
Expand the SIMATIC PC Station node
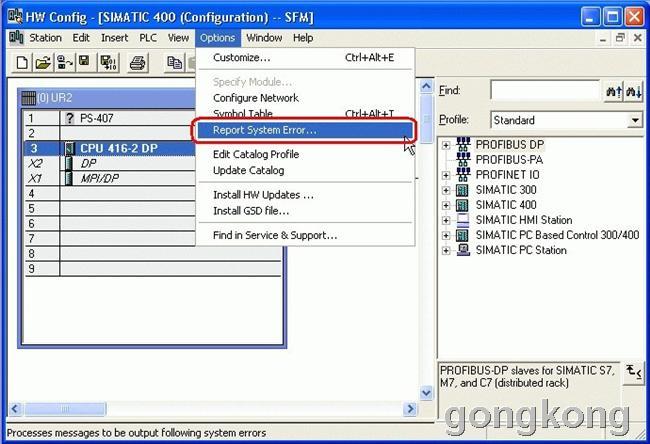click(x=446, y=250)
